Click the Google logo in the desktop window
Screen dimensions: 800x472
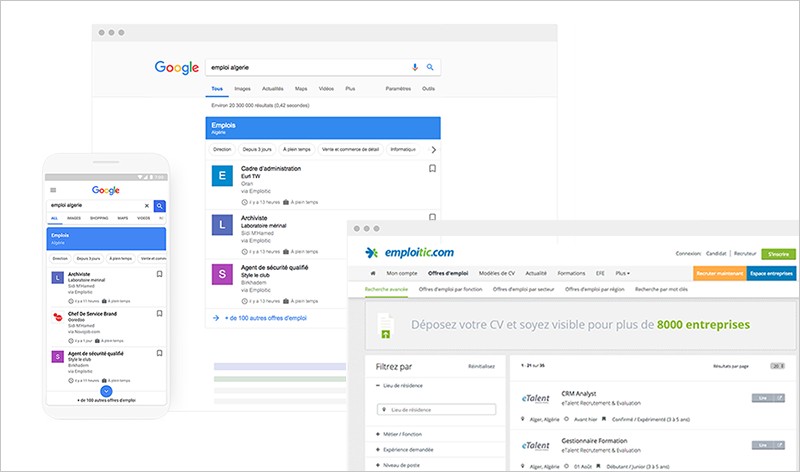click(177, 68)
